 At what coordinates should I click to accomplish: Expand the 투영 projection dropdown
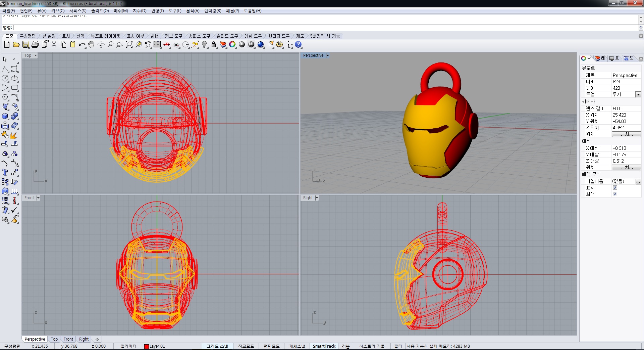click(638, 95)
